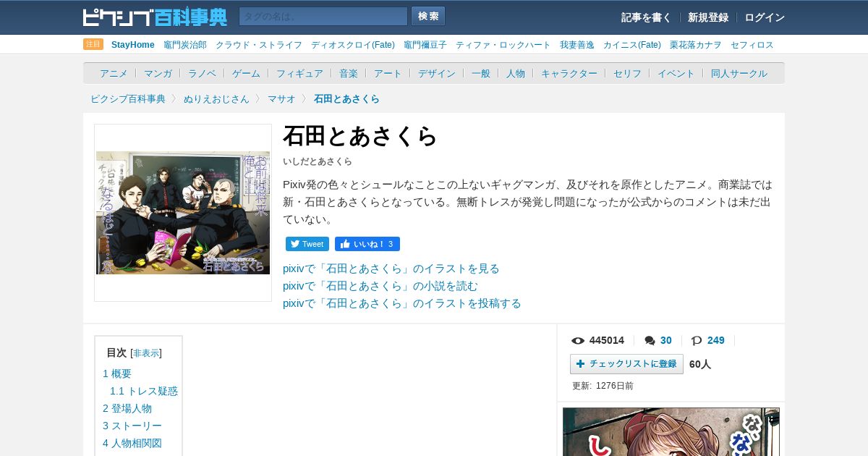Click the pixiv works count icon before 249
The width and height of the screenshot is (868, 456).
coord(697,341)
